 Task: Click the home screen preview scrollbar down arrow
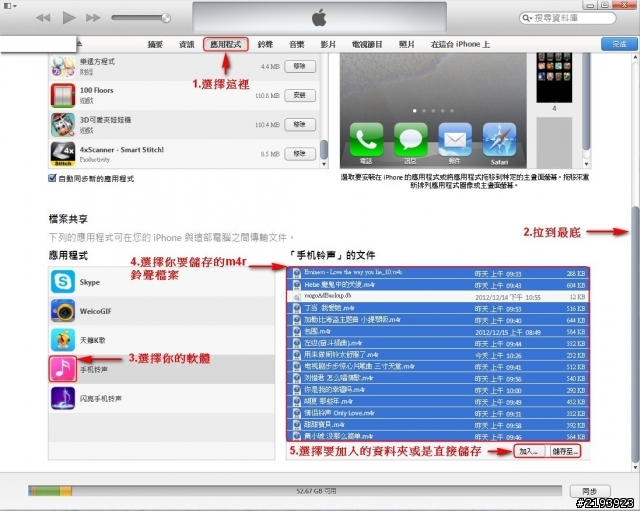point(587,164)
